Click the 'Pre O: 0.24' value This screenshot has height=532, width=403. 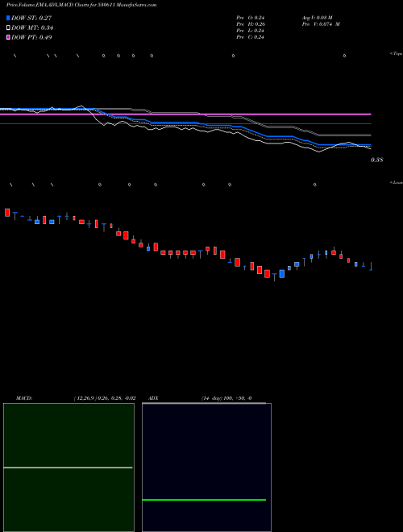point(251,18)
